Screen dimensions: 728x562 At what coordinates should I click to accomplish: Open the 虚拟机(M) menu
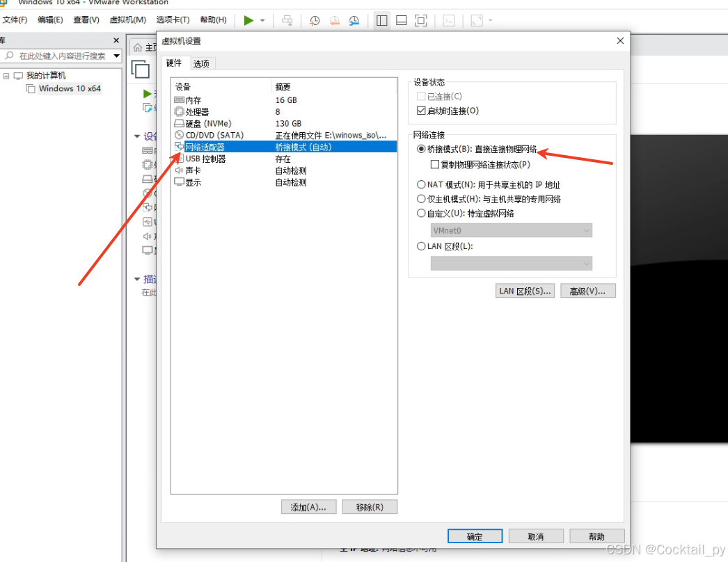click(x=127, y=20)
